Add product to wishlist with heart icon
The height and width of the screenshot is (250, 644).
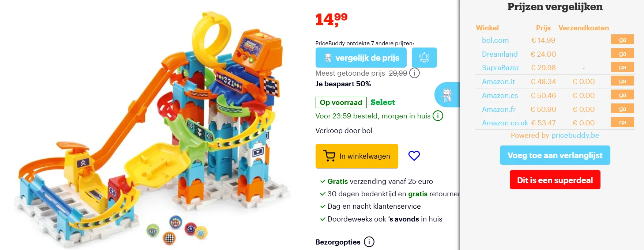414,156
